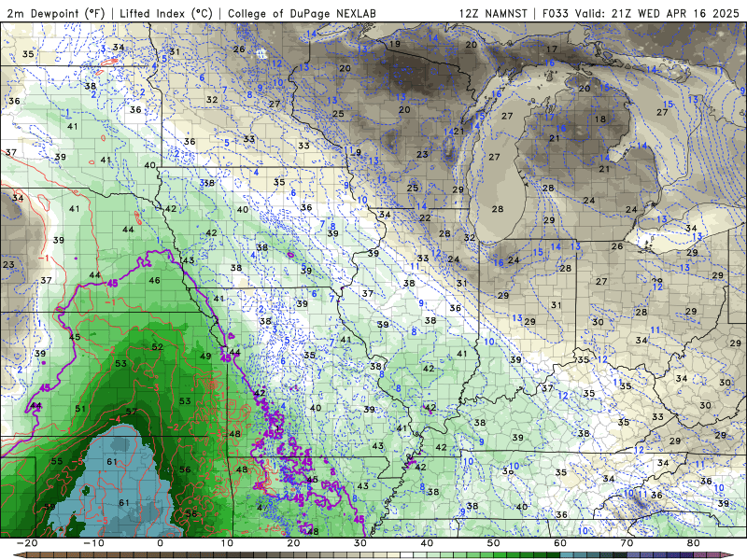The image size is (747, 560).
Task: Click the "F033" forecast hour text
Action: [x=556, y=13]
